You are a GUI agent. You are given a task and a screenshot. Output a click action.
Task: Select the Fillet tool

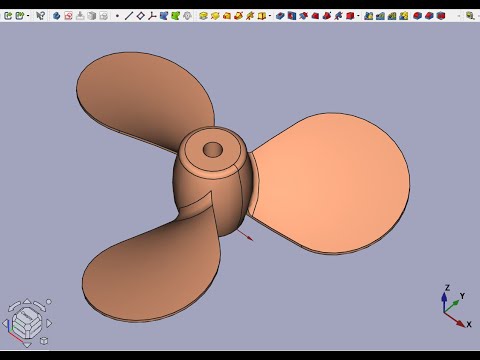(417, 15)
